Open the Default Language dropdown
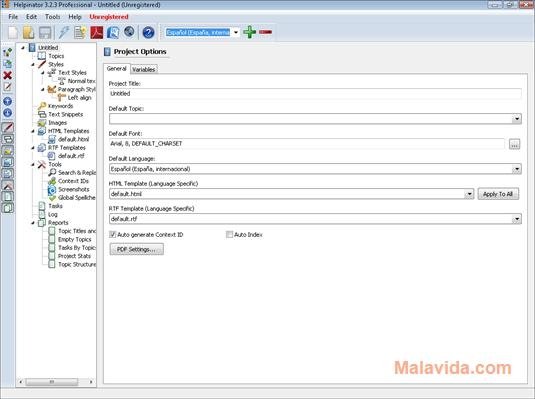The height and width of the screenshot is (399, 535). pos(517,169)
